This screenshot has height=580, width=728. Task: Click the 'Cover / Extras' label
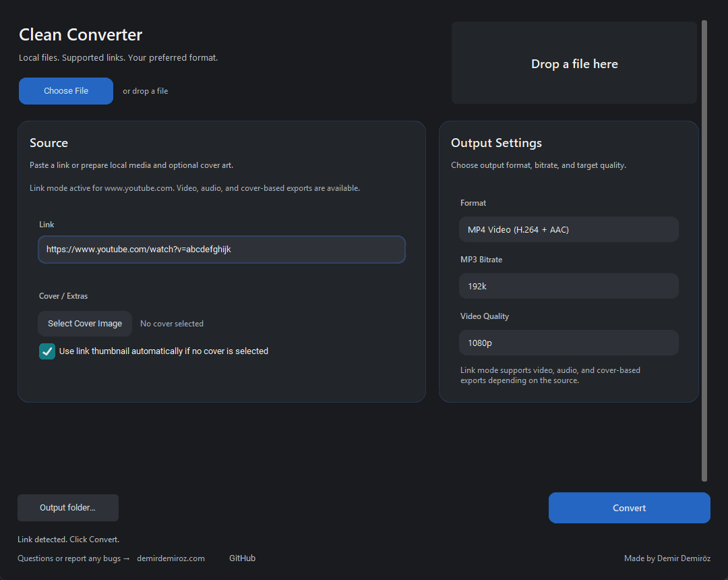(x=63, y=296)
